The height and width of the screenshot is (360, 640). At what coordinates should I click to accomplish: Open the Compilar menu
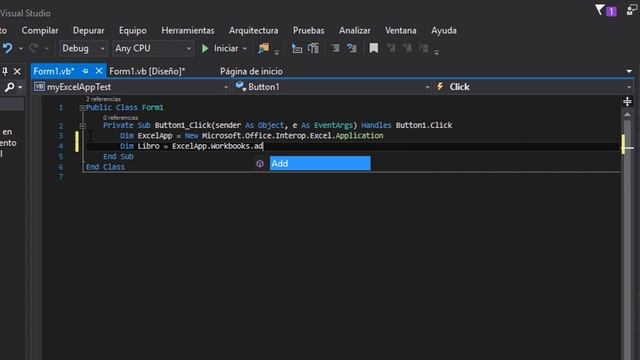(40, 31)
